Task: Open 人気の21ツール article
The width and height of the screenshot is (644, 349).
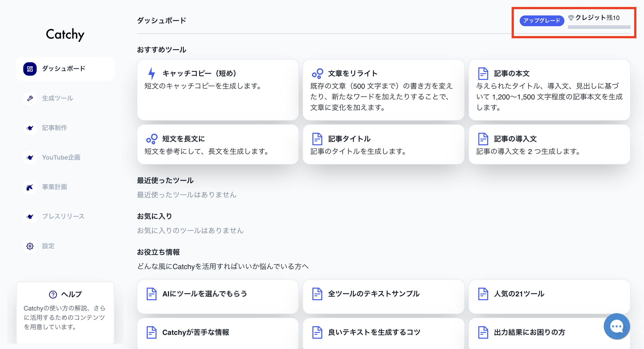Action: point(549,296)
